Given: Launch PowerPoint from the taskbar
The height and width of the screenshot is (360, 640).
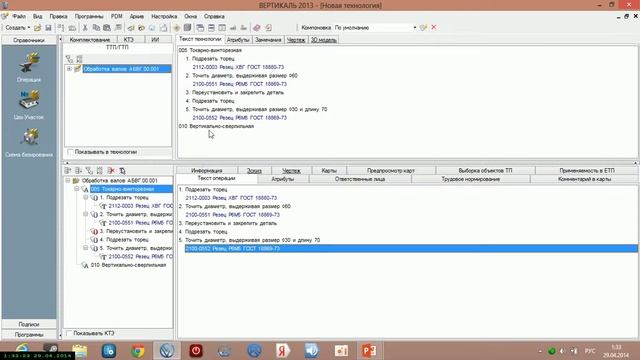Looking at the screenshot, I should click(369, 351).
